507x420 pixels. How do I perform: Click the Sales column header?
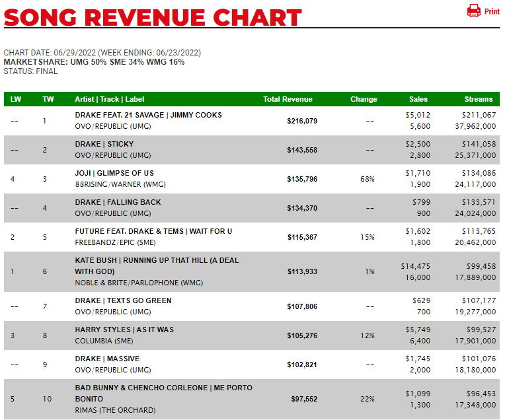tap(418, 99)
